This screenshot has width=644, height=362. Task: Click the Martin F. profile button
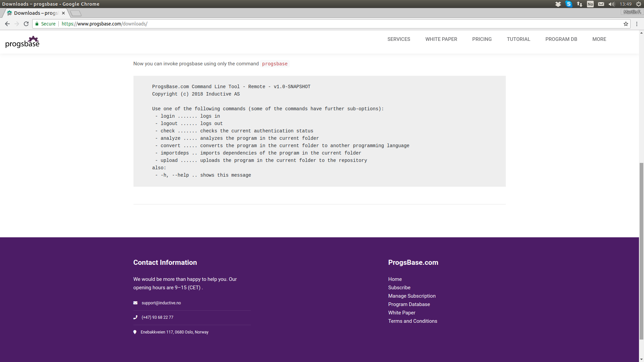click(632, 12)
